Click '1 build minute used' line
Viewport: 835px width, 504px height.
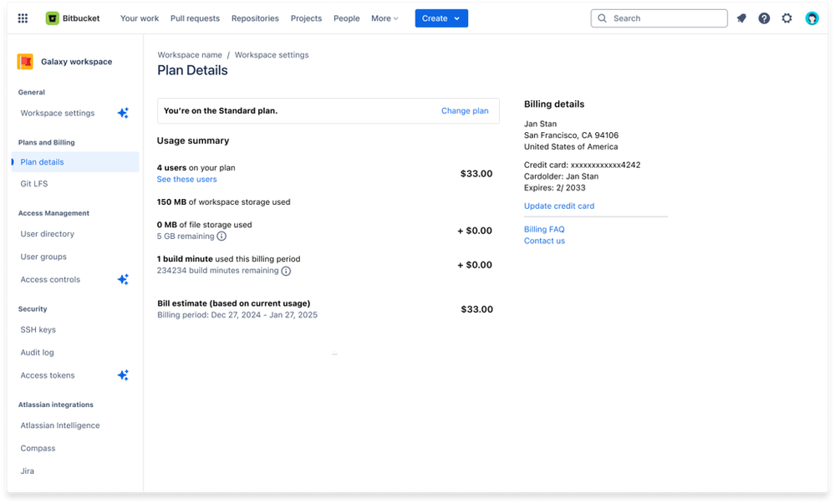pyautogui.click(x=228, y=259)
